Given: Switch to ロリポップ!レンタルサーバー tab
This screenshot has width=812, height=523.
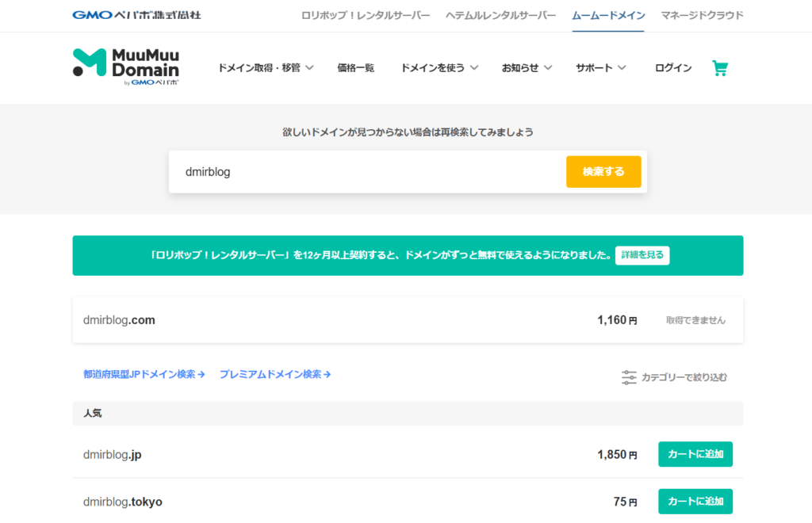Looking at the screenshot, I should point(366,15).
